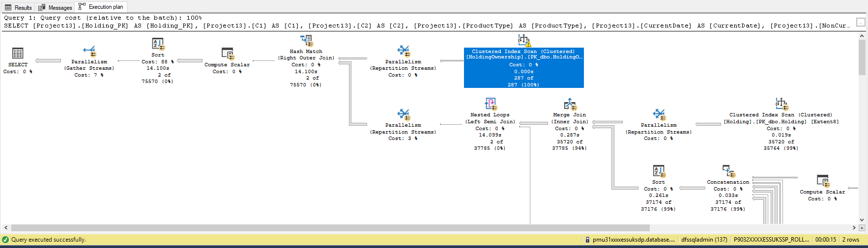
Task: Click the green query success check icon
Action: [5, 240]
